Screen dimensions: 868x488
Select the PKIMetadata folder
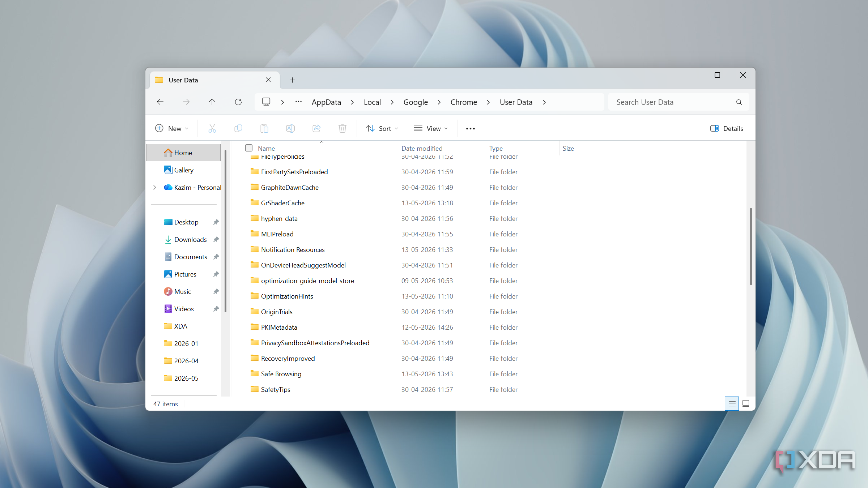click(x=279, y=327)
